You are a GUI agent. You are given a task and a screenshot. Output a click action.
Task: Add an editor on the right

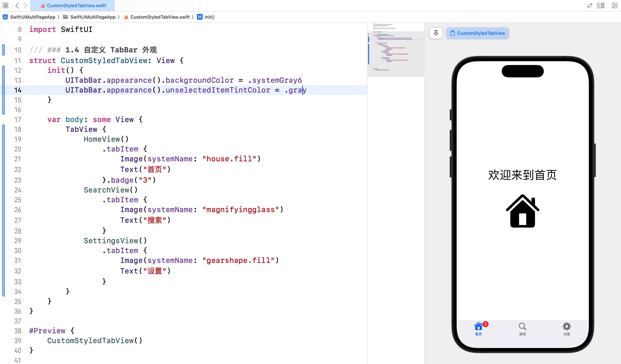[x=614, y=5]
